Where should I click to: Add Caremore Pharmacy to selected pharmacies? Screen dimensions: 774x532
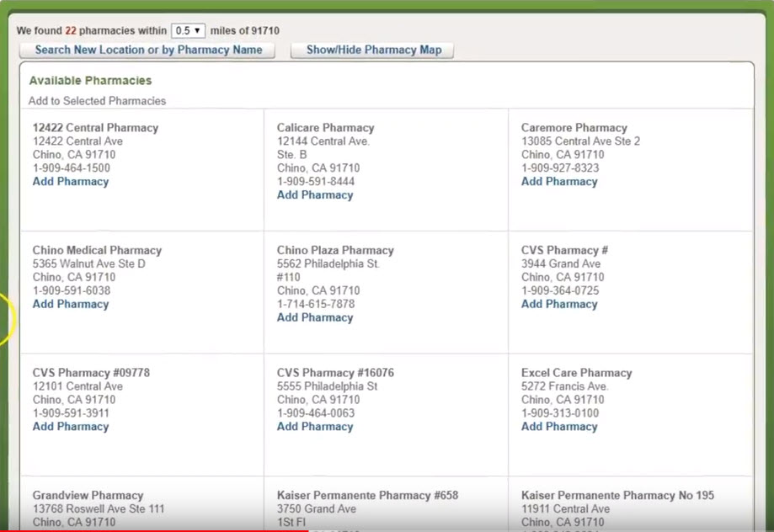[559, 182]
